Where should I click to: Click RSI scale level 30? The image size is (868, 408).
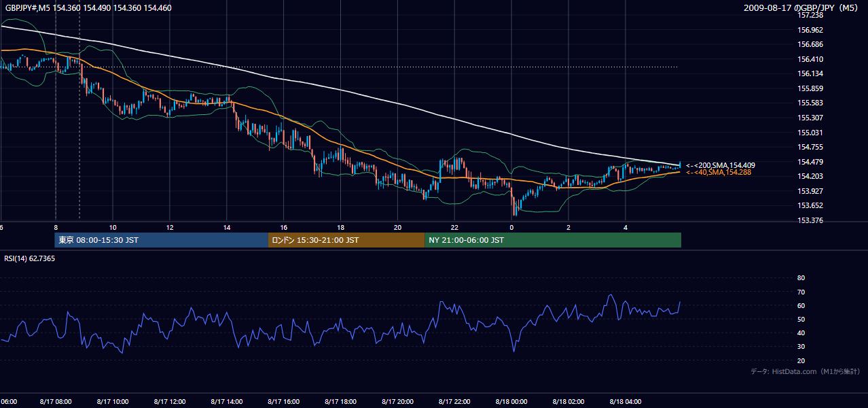tap(801, 347)
